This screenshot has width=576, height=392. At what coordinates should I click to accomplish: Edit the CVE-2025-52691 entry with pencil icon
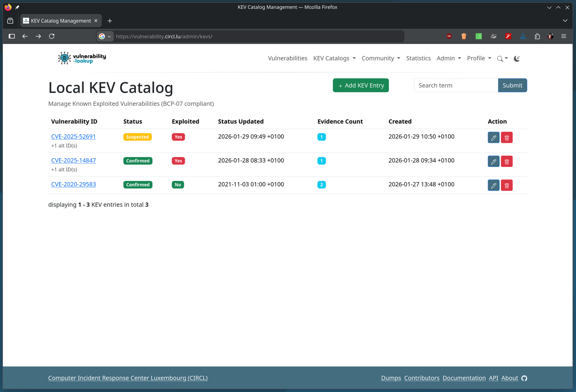pos(493,138)
